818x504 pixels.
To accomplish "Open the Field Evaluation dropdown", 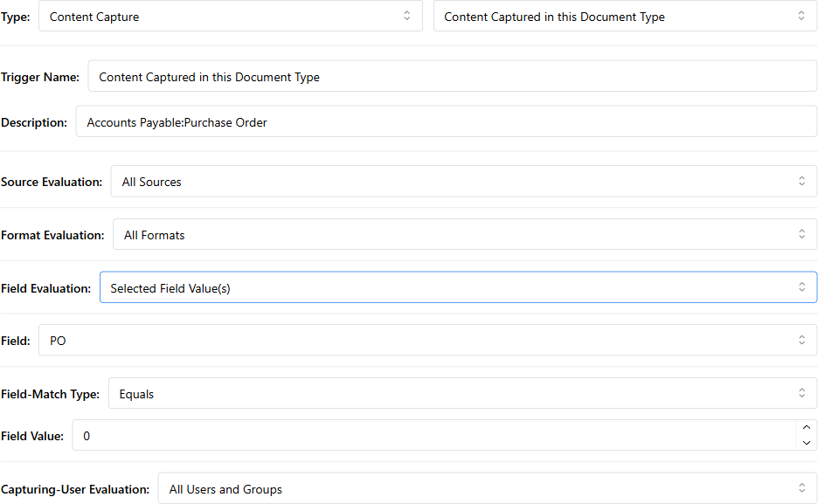I will (458, 287).
